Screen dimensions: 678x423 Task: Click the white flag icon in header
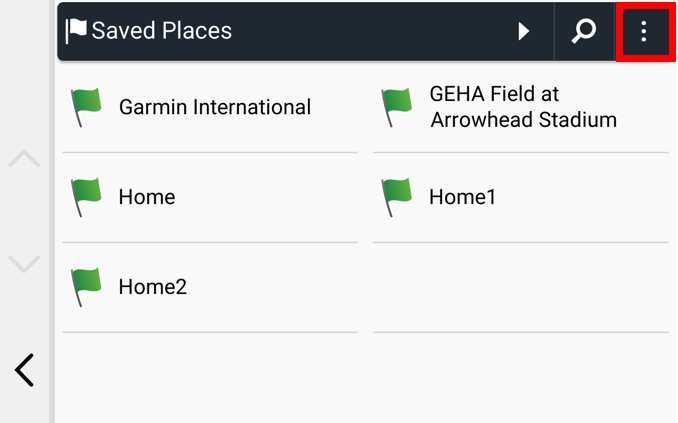[x=76, y=31]
